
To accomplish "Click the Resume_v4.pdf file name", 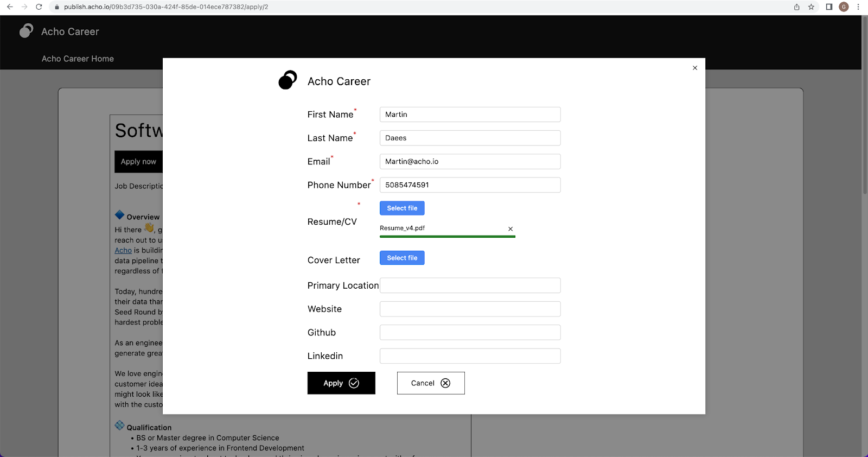I will click(x=402, y=228).
